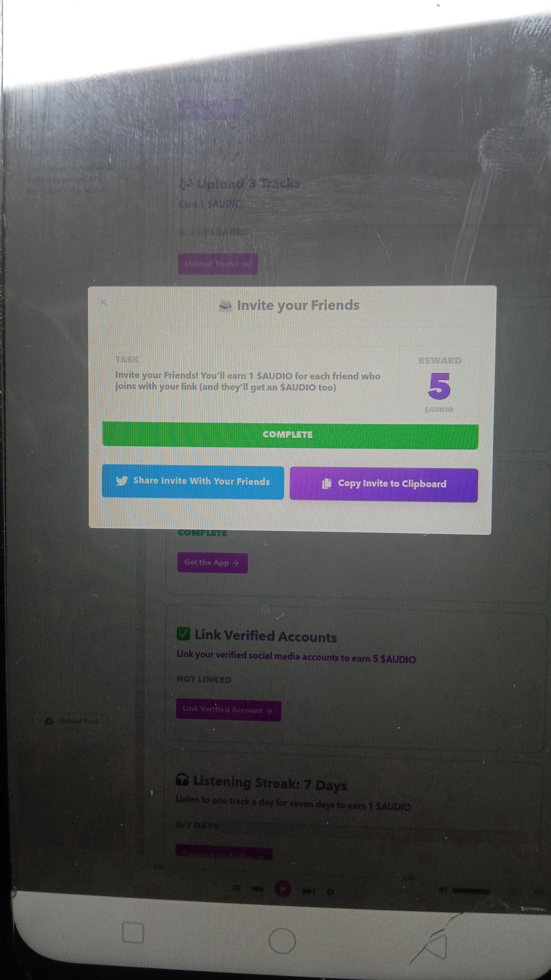Click Copy Invite to Clipboard button
Screen dimensions: 551x980
(x=384, y=485)
